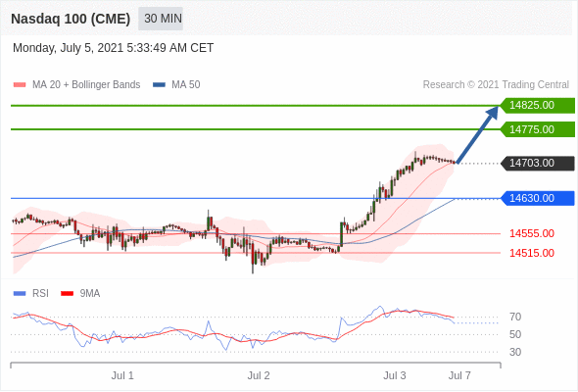Image resolution: width=578 pixels, height=392 pixels.
Task: Select the 14555.00 red support value
Action: tap(532, 233)
